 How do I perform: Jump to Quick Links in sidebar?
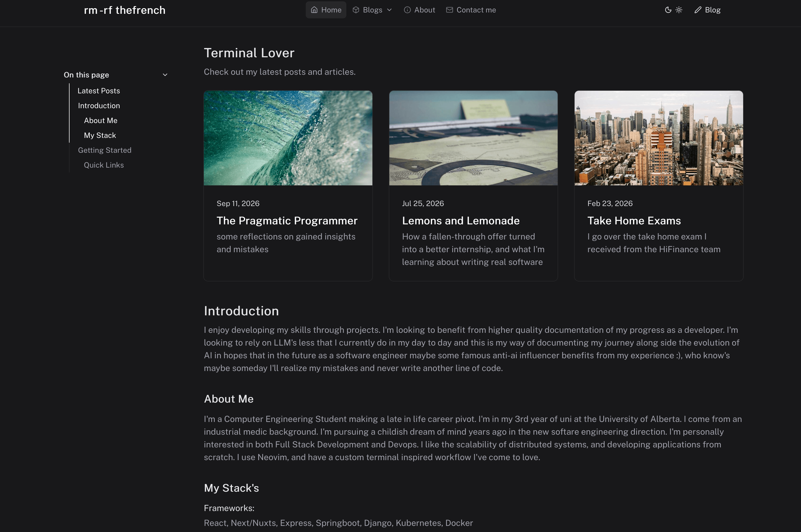104,165
